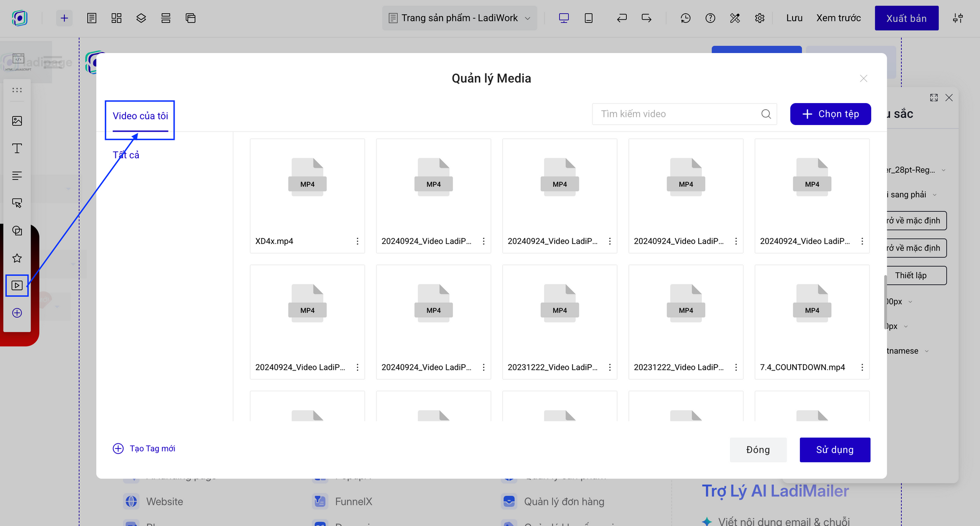Viewport: 980px width, 526px height.
Task: Open the settings gear in top toolbar
Action: (759, 18)
